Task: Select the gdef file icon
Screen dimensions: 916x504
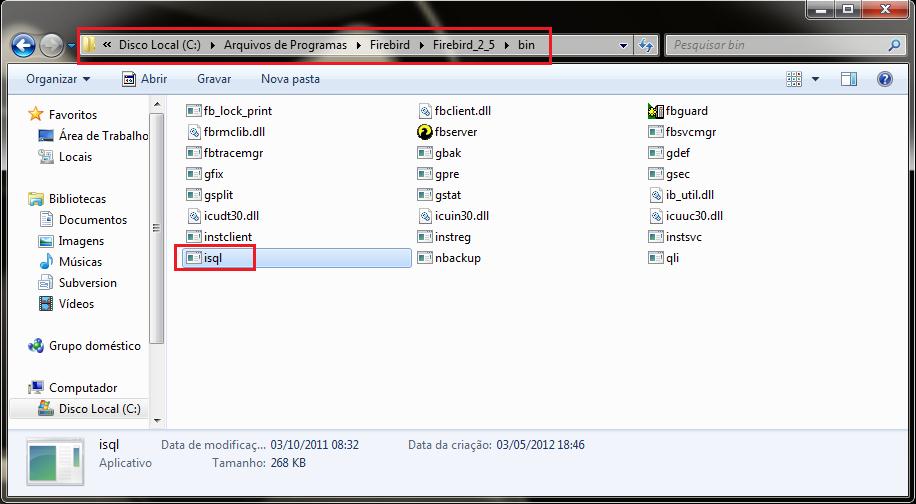Action: (x=655, y=153)
